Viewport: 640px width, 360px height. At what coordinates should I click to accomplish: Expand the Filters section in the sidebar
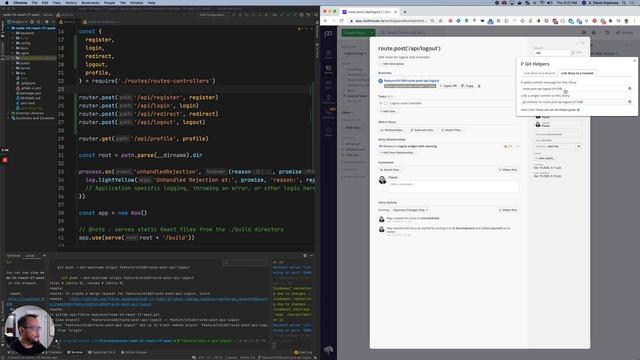point(347,113)
